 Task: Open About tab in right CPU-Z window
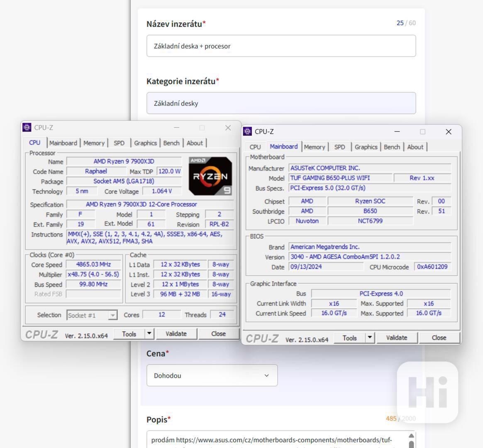(x=415, y=147)
